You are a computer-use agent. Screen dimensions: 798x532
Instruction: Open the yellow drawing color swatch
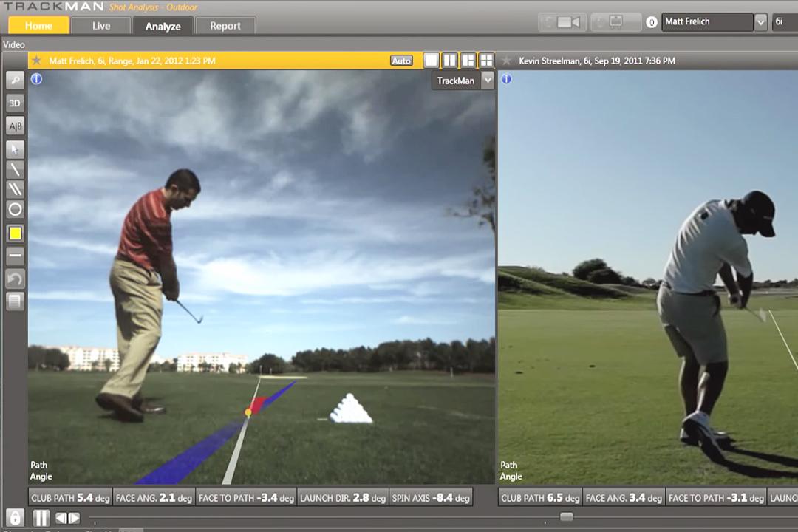click(x=16, y=233)
